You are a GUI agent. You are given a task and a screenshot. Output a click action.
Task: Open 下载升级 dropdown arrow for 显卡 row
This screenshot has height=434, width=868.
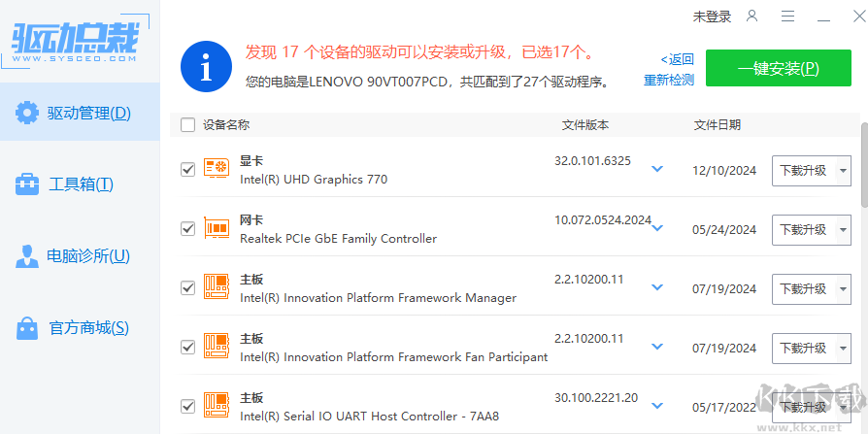841,171
